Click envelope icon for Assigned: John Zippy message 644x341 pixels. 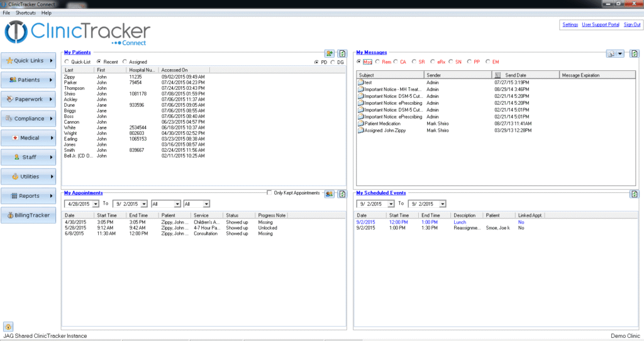[x=361, y=130]
